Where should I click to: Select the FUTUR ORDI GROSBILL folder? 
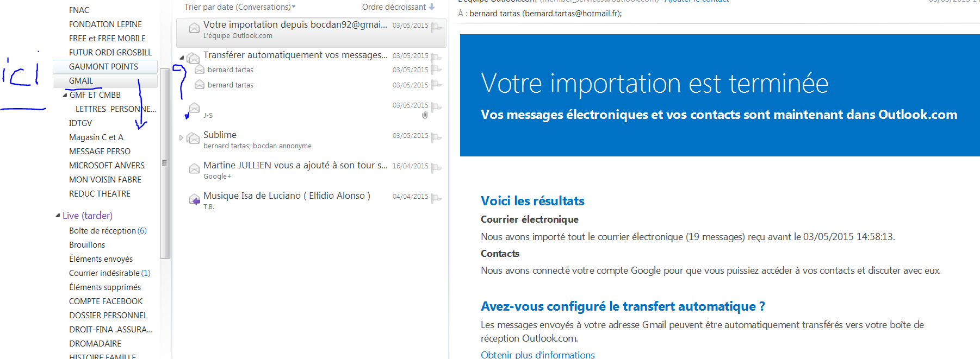[x=110, y=53]
